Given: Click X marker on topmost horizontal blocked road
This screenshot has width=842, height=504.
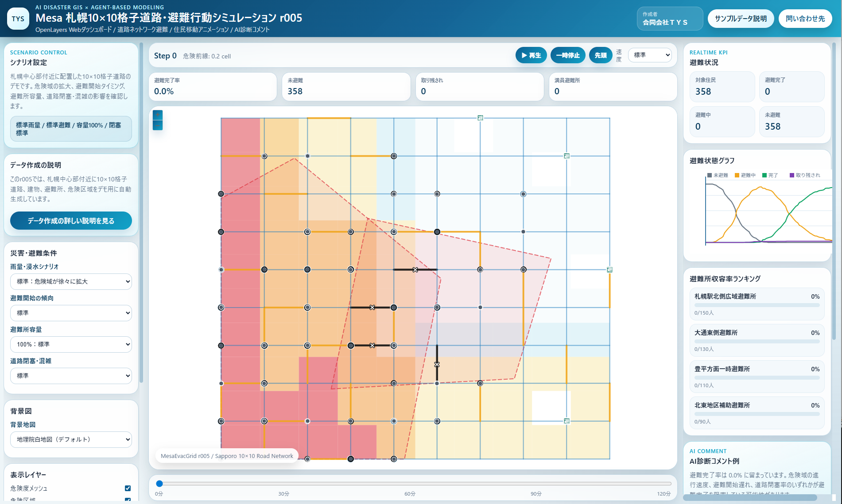Looking at the screenshot, I should pos(415,269).
